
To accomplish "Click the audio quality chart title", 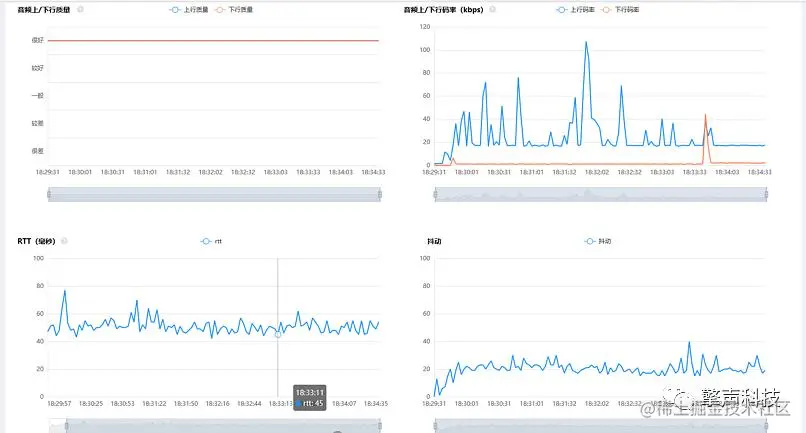I will 44,10.
